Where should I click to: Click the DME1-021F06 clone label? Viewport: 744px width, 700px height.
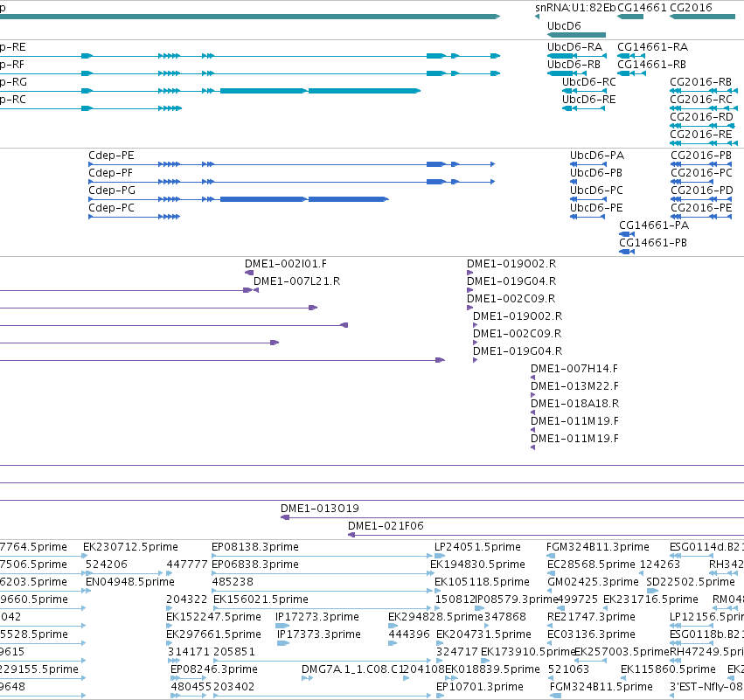pyautogui.click(x=386, y=526)
